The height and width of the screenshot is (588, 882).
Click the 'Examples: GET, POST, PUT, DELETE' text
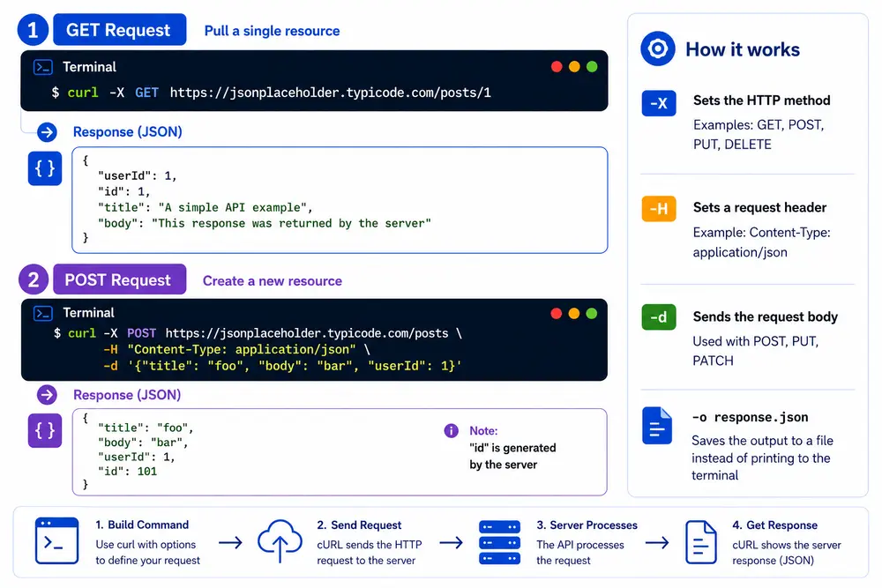[759, 135]
